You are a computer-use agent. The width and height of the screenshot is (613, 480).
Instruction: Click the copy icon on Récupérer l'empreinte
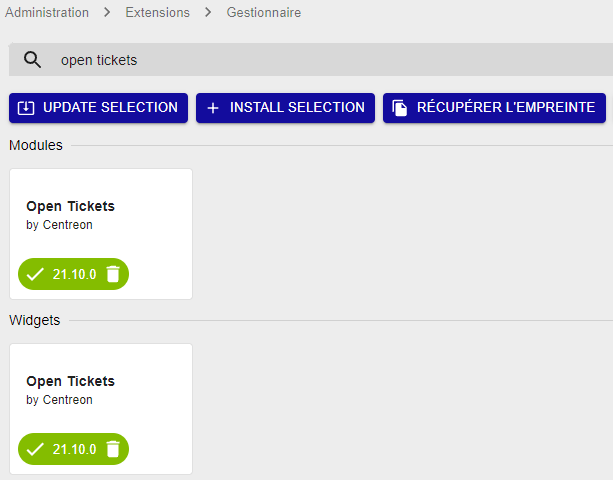click(x=400, y=108)
